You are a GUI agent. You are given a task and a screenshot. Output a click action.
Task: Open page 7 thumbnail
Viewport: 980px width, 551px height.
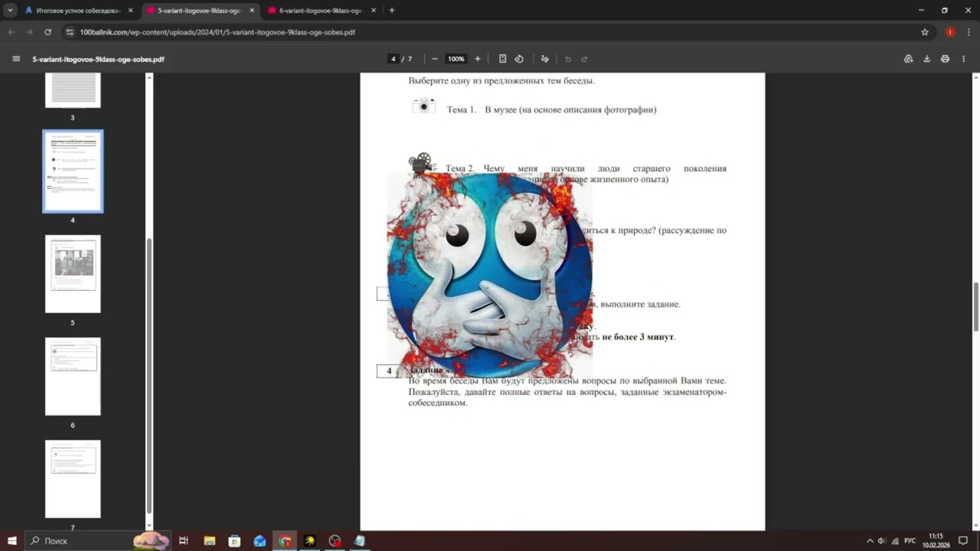[x=73, y=479]
